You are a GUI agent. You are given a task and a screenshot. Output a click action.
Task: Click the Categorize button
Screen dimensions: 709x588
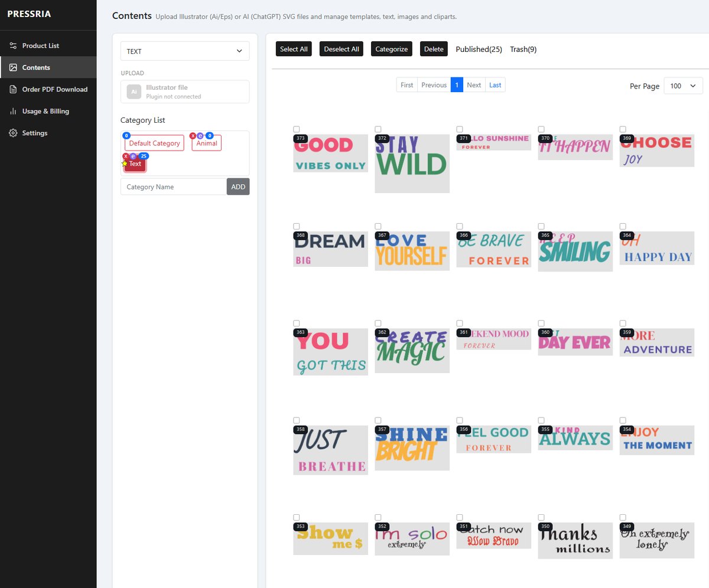pyautogui.click(x=392, y=49)
